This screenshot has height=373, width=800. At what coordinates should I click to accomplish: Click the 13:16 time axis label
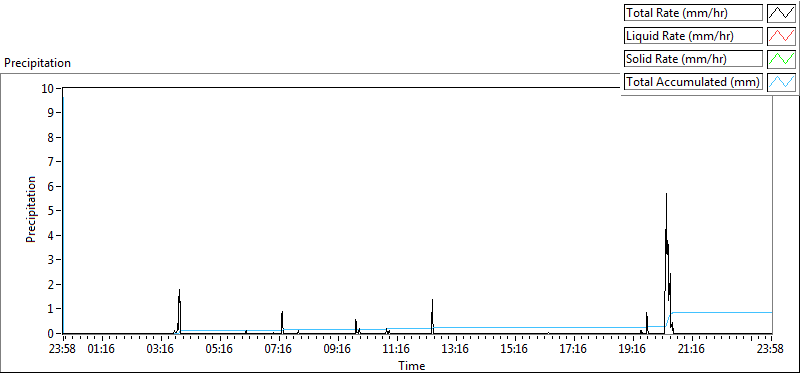tap(455, 350)
